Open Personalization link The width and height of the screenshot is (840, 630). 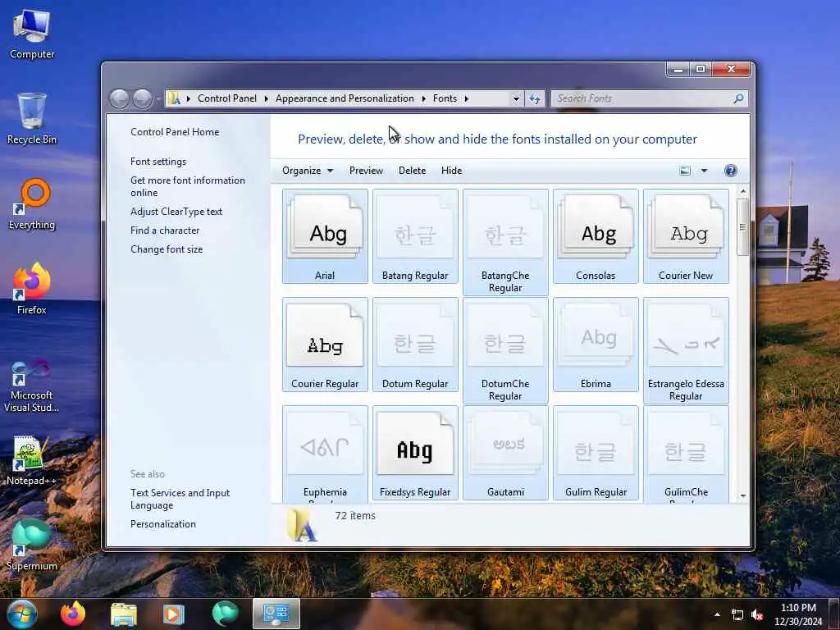click(x=163, y=524)
